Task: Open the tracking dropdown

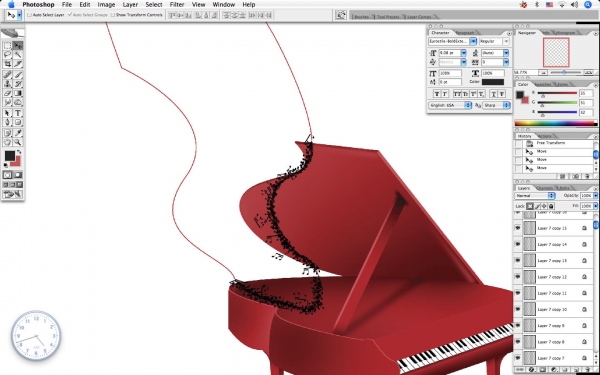Action: coord(506,62)
